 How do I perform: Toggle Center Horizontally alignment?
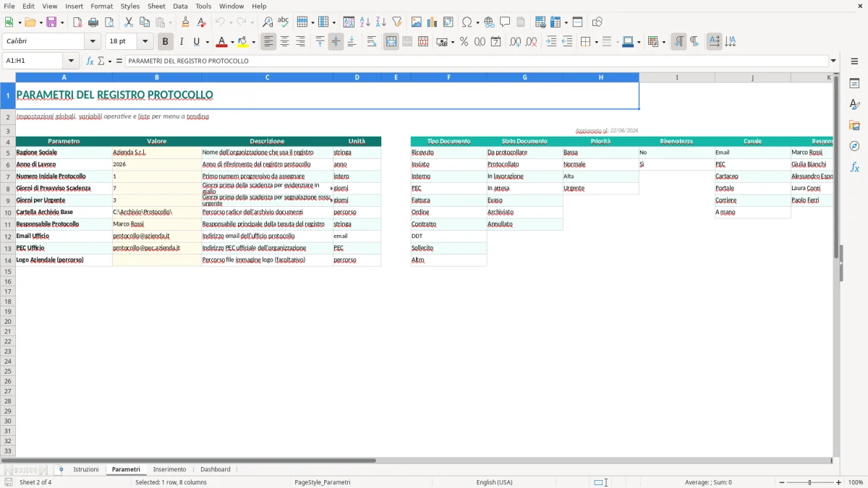pos(285,42)
